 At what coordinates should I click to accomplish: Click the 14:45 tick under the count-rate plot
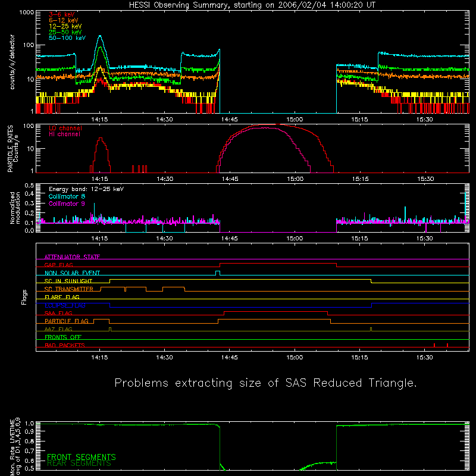pos(230,120)
